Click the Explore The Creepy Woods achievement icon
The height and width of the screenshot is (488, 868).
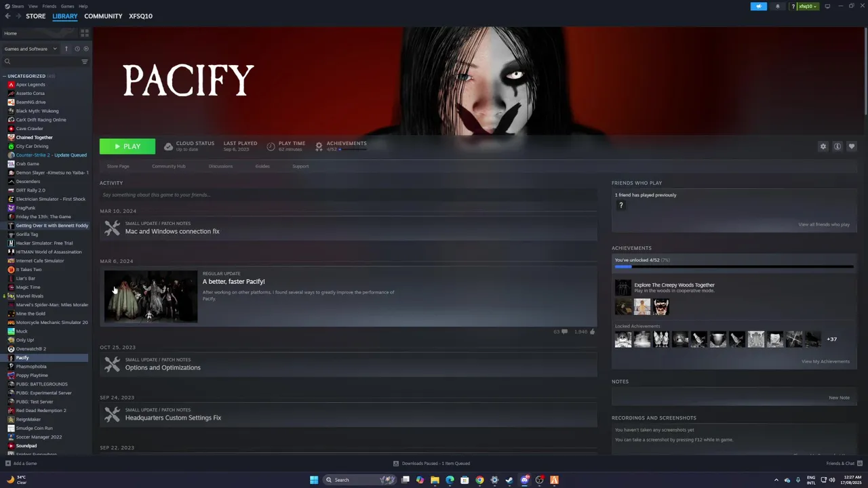coord(623,287)
